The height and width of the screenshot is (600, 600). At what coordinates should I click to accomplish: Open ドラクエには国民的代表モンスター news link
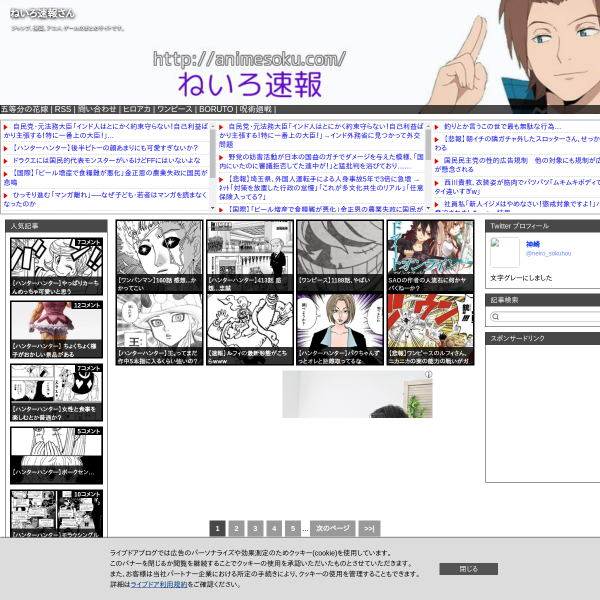pyautogui.click(x=106, y=160)
